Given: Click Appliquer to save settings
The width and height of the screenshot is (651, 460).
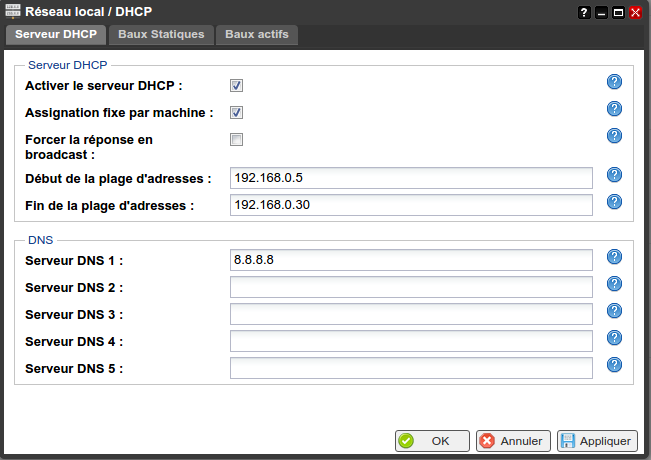Looking at the screenshot, I should click(x=597, y=441).
